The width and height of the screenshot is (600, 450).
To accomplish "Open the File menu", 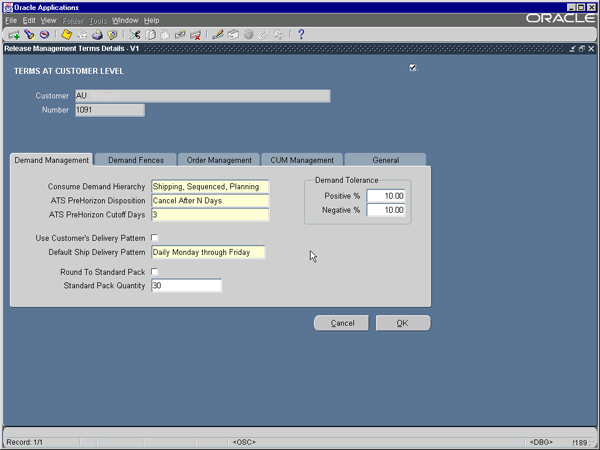I will [x=11, y=20].
